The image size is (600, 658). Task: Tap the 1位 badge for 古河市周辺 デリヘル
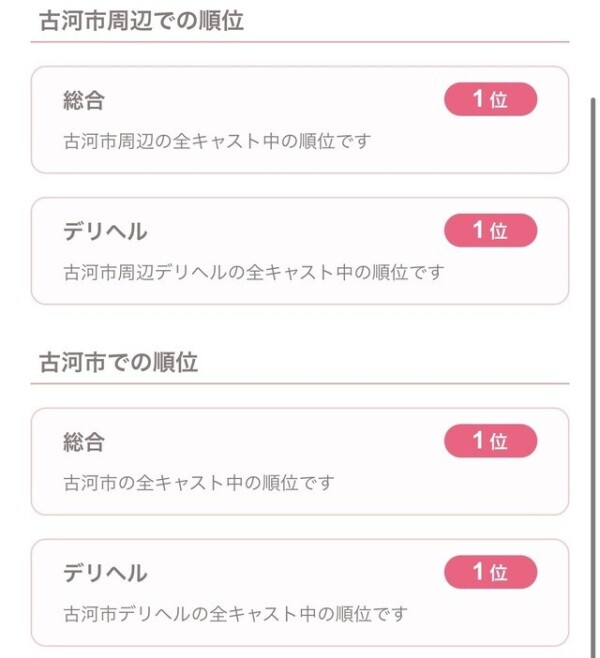490,230
